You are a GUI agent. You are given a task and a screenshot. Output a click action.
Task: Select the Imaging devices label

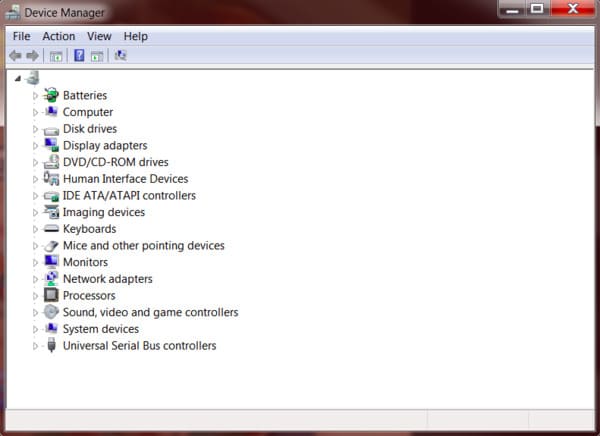pyautogui.click(x=104, y=212)
